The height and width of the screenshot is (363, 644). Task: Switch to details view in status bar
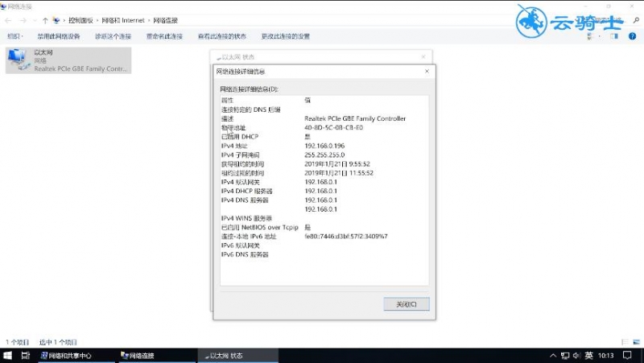pyautogui.click(x=625, y=341)
